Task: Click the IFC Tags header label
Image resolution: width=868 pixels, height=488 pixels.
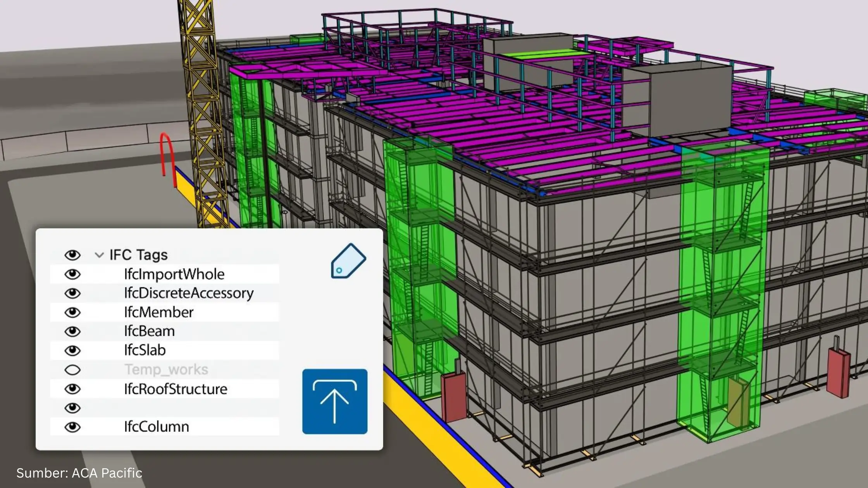Action: (x=138, y=255)
